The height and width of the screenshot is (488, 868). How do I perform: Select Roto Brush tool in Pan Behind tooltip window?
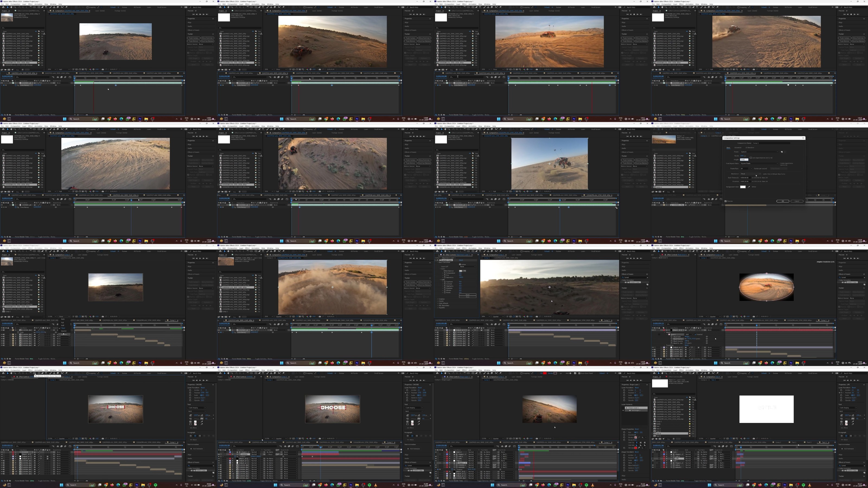coord(62,373)
